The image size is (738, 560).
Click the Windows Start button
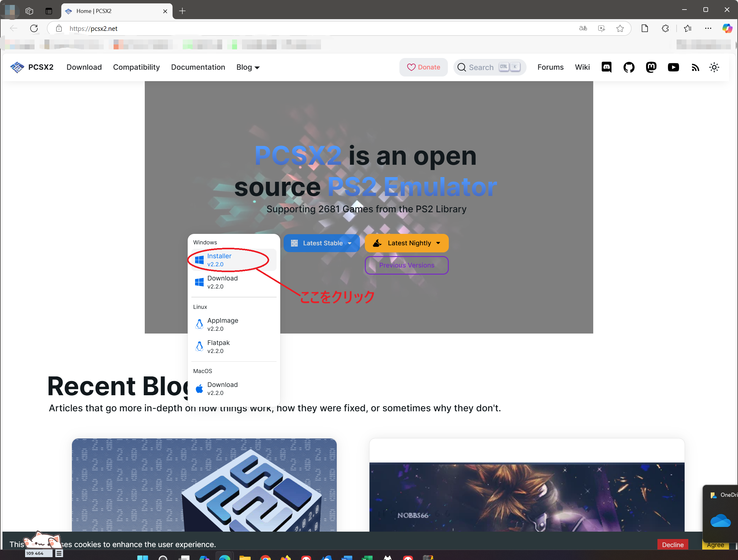(143, 557)
